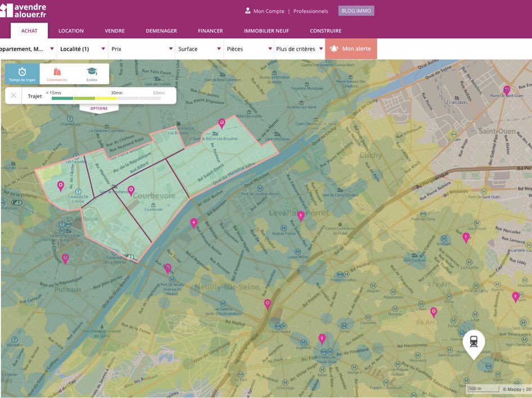
Task: Open the Département filter dropdown
Action: [x=28, y=49]
